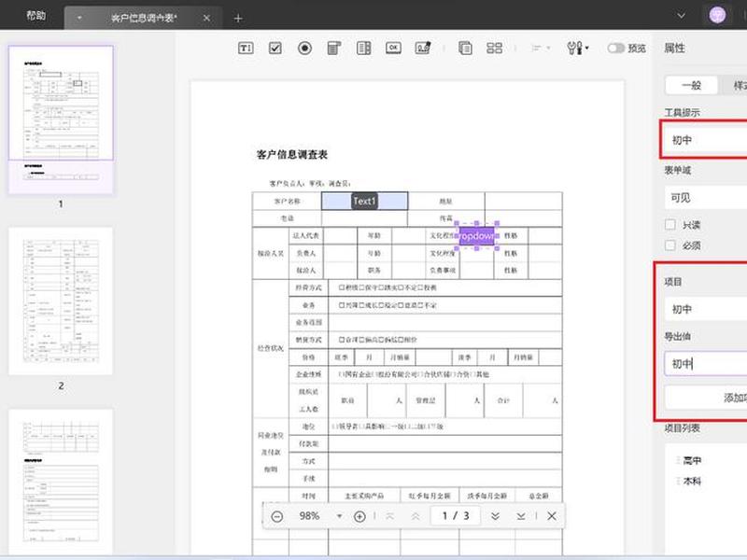This screenshot has width=747, height=560.
Task: Select the OK button form tool
Action: click(x=393, y=49)
